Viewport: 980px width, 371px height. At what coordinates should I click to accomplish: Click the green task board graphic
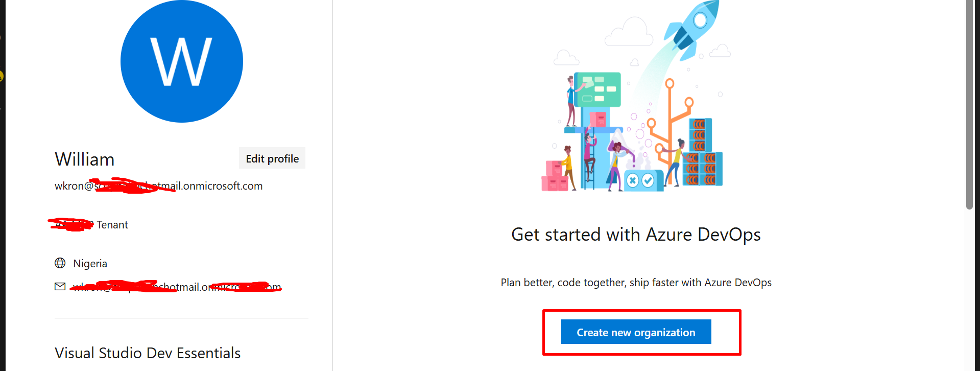pyautogui.click(x=597, y=89)
